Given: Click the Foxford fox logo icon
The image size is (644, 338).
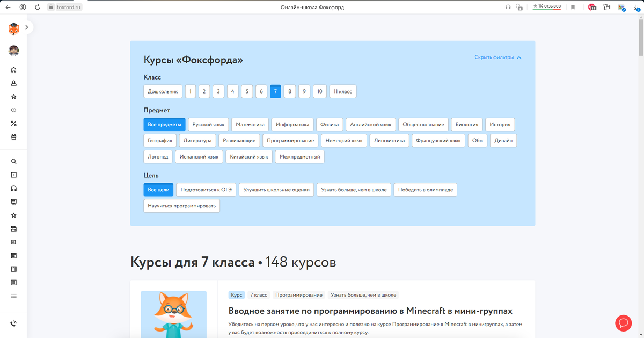Looking at the screenshot, I should pyautogui.click(x=13, y=28).
